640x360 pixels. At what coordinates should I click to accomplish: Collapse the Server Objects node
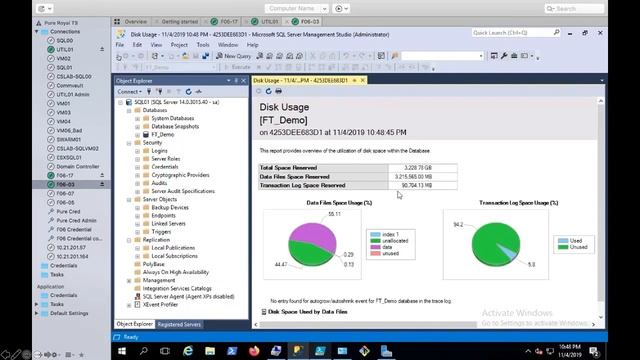pos(129,200)
